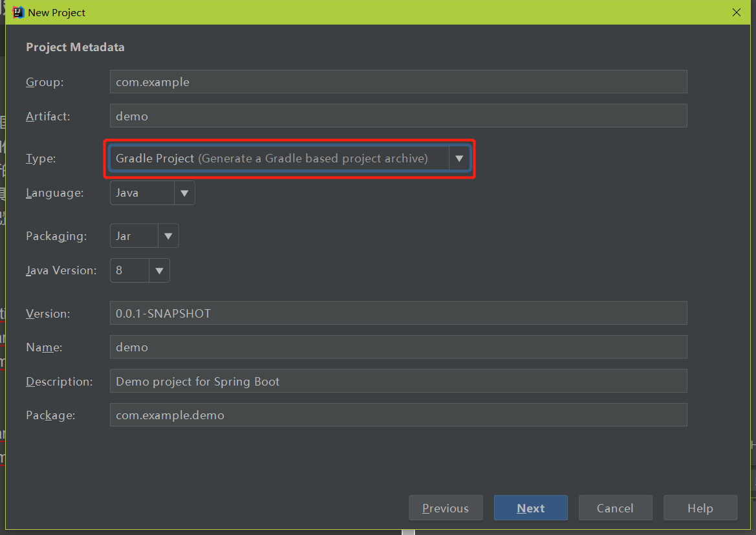Image resolution: width=756 pixels, height=535 pixels.
Task: Open the Java language combo box
Action: point(153,193)
